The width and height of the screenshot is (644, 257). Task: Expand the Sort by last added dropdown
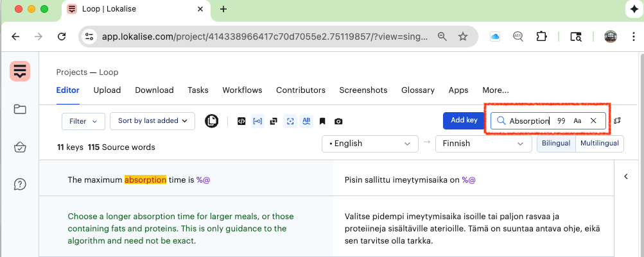tap(152, 120)
